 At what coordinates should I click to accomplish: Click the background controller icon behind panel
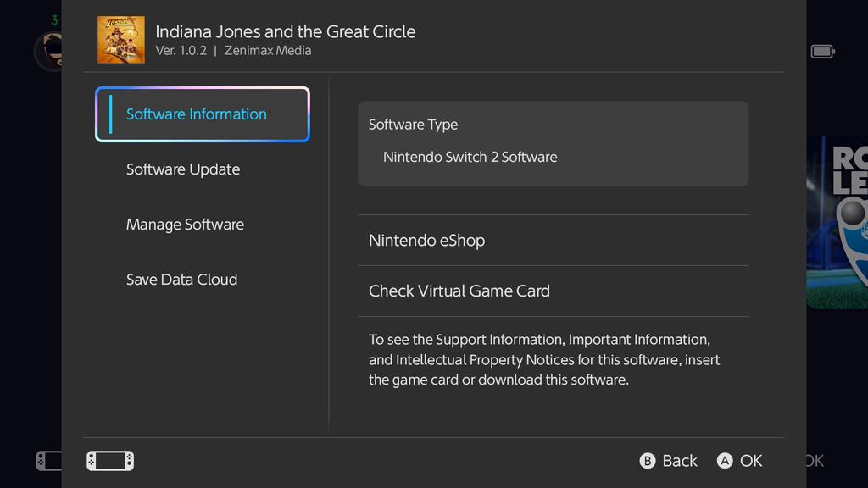(x=48, y=461)
